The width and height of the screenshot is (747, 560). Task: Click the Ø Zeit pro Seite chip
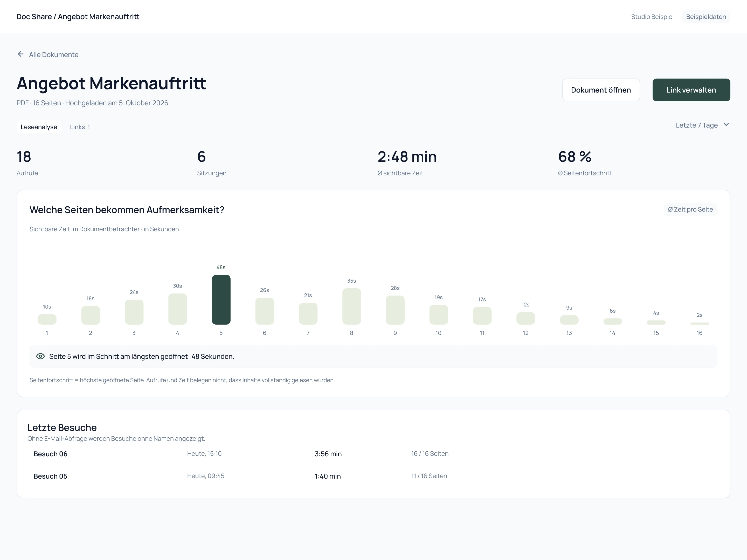tap(690, 209)
